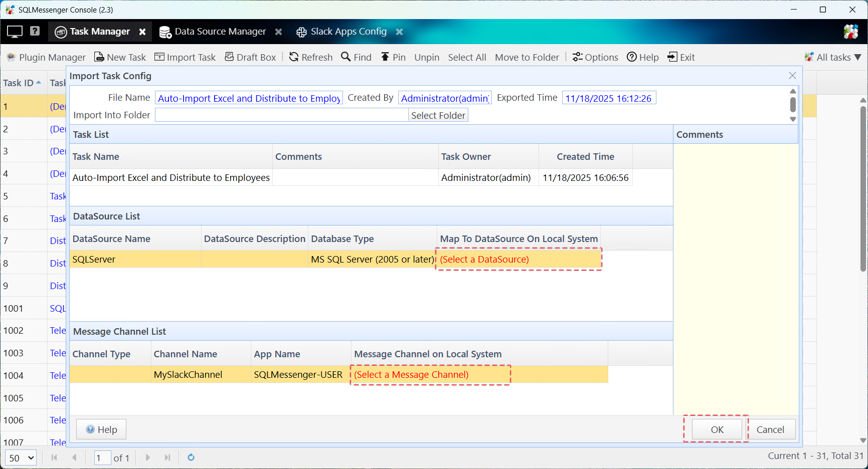Create a New Task
868x469 pixels.
[x=120, y=57]
